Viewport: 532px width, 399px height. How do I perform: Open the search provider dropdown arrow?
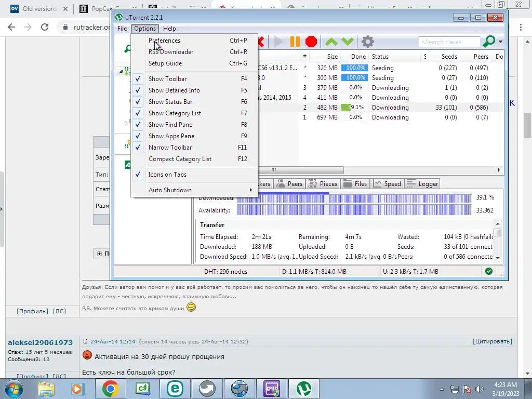pos(500,42)
